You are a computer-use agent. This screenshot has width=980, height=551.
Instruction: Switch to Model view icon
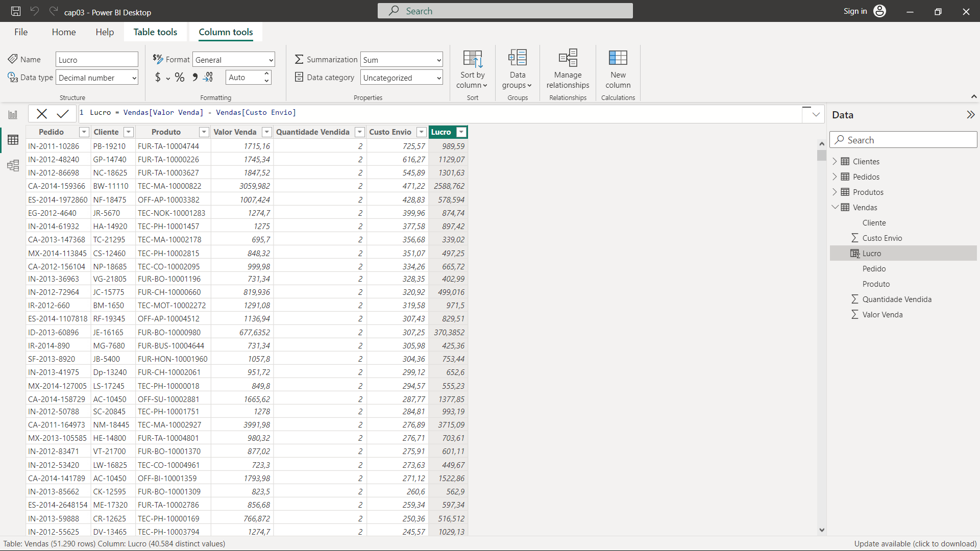[13, 165]
